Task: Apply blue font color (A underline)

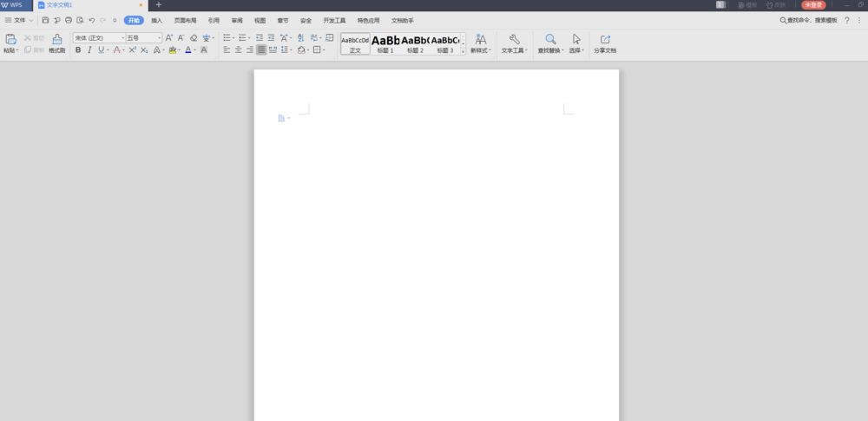Action: click(x=188, y=49)
